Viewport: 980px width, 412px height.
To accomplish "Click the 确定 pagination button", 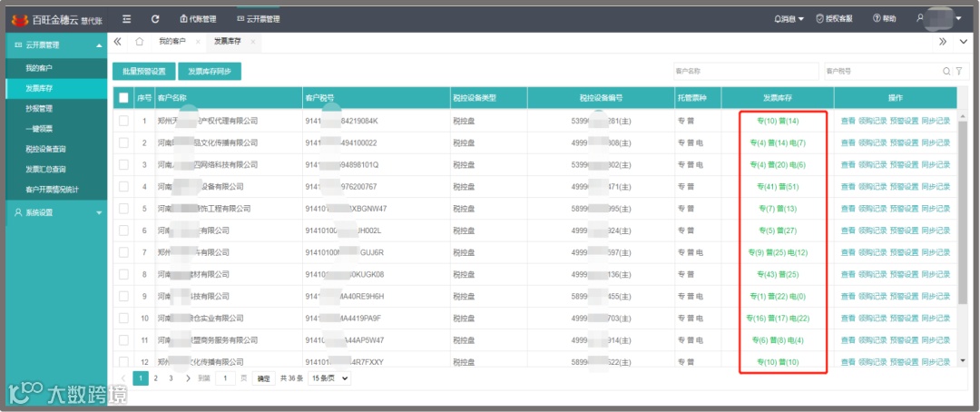I will pyautogui.click(x=264, y=378).
